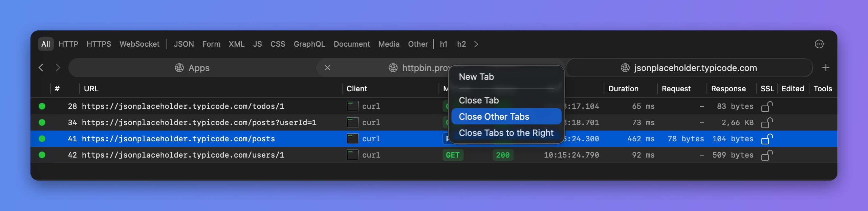Filter by GraphQL requests
Viewport: 868px width, 211px height.
coord(309,44)
